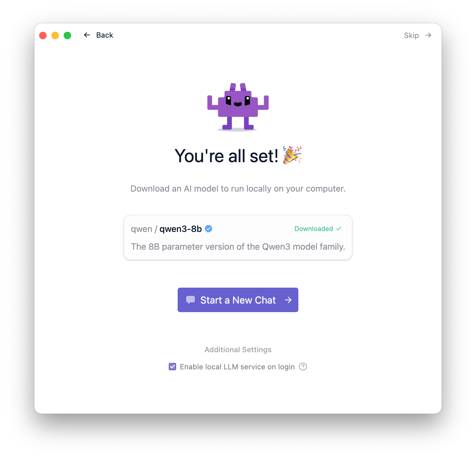Click the party popper emoji

point(292,155)
